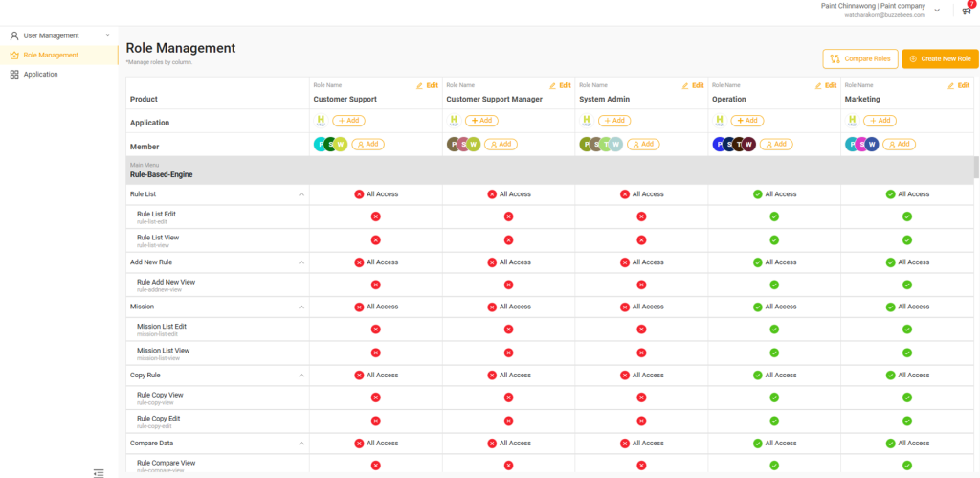Image resolution: width=980 pixels, height=478 pixels.
Task: Add member to Customer Support role
Action: tap(368, 144)
